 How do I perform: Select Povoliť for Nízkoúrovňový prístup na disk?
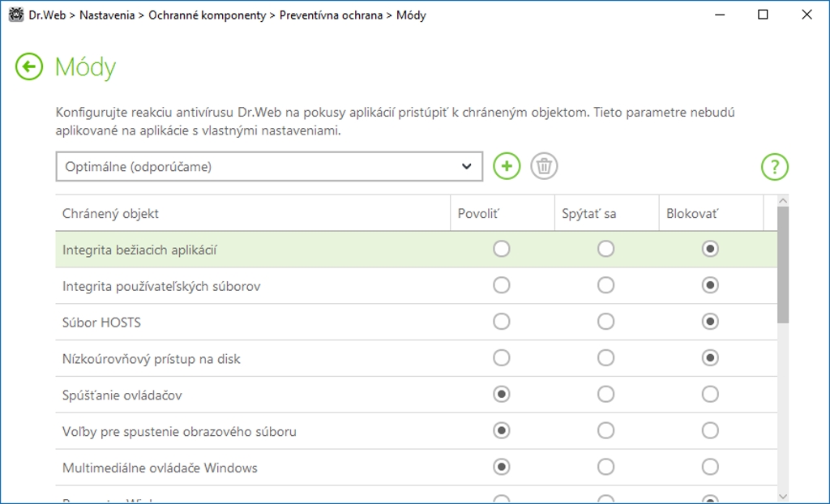click(x=502, y=358)
